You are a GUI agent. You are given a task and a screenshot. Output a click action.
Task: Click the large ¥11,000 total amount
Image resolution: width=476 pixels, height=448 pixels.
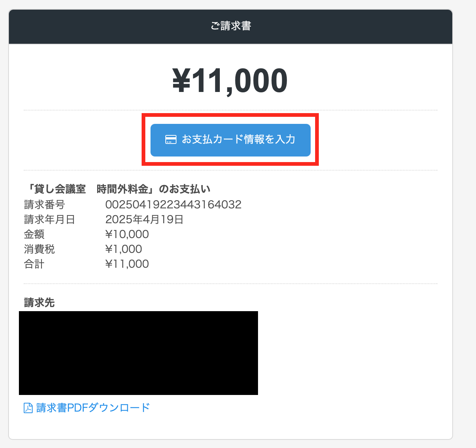coord(230,81)
